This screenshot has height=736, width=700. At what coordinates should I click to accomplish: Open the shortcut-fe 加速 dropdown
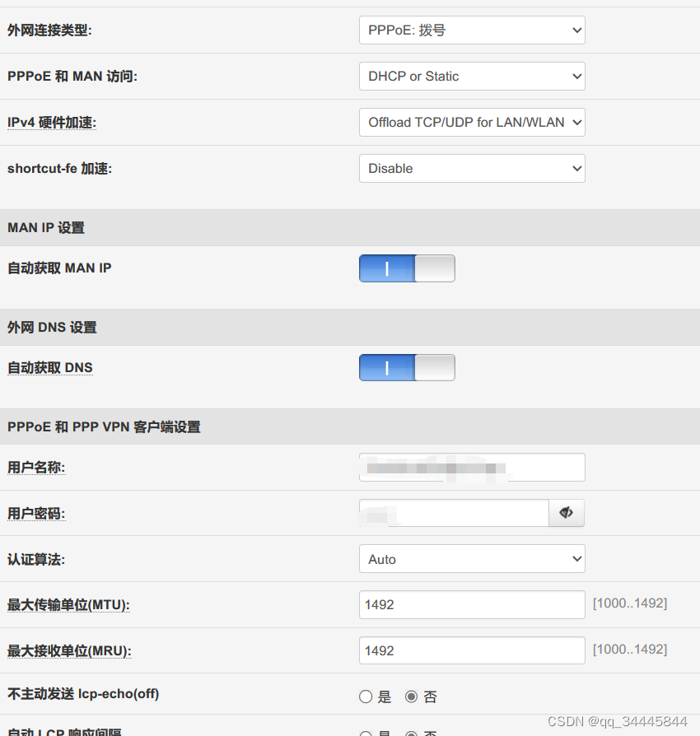pyautogui.click(x=472, y=168)
